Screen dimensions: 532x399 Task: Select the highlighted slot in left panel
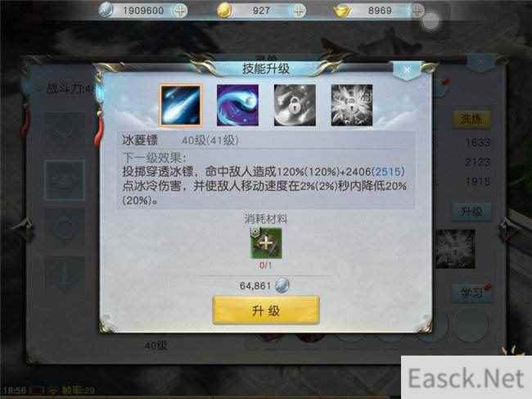pyautogui.click(x=65, y=180)
